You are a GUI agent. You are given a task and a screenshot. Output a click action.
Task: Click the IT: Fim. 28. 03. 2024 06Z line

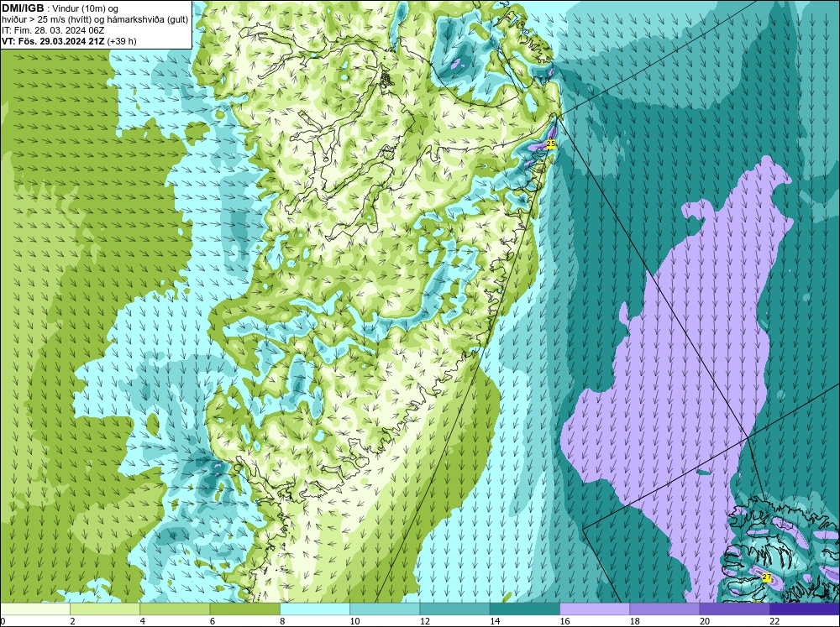pos(53,30)
